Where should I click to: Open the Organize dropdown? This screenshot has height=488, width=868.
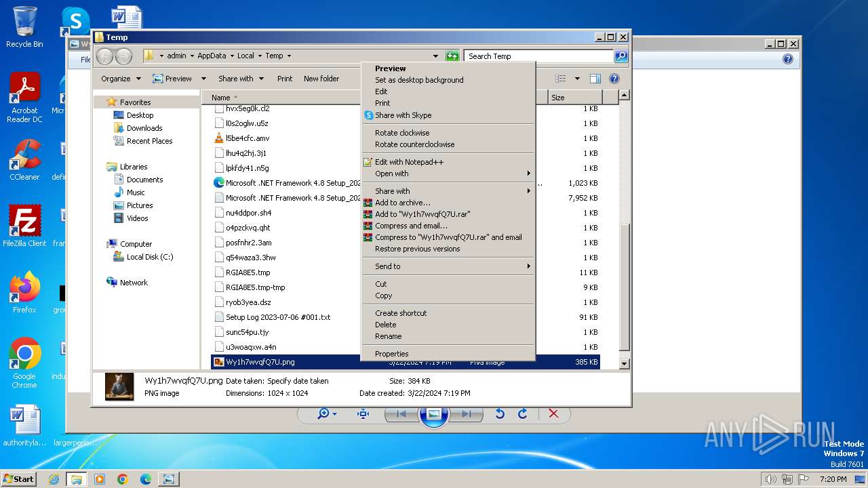(121, 79)
